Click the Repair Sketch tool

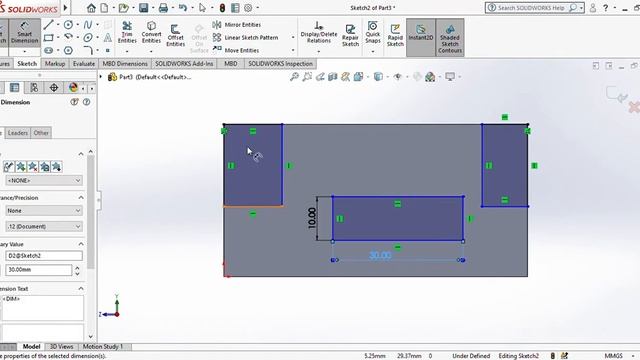point(350,35)
